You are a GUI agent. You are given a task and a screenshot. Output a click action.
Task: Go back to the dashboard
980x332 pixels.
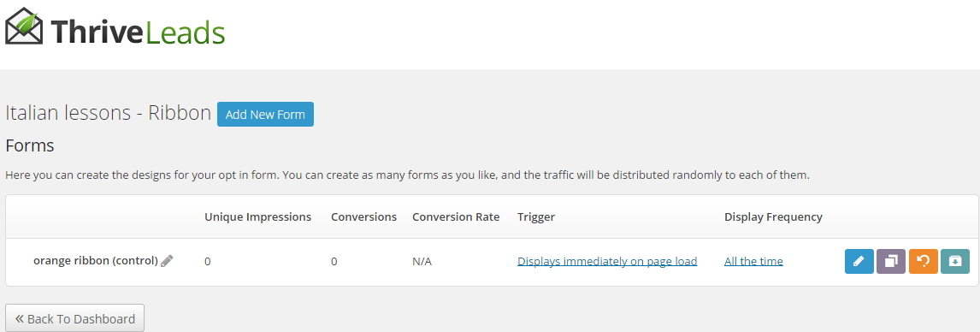[x=75, y=318]
